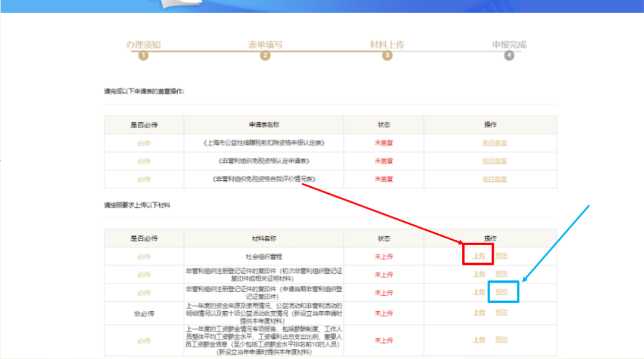The image size is (644, 359).
Task: Click 前往盖章 for 上海市公益性捐赠税前扣除资格申报认定表
Action: coord(494,143)
